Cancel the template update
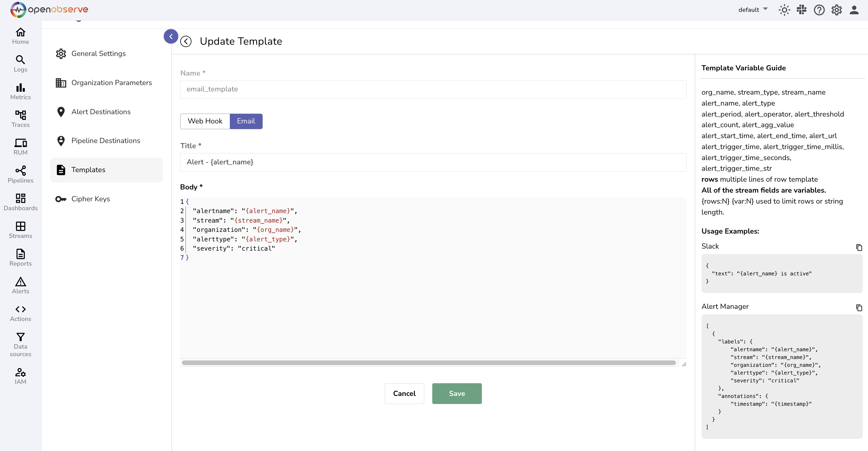 coord(404,393)
